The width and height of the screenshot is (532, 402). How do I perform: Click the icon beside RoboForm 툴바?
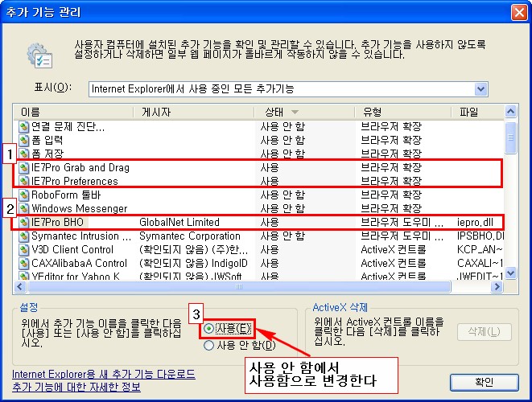point(24,195)
